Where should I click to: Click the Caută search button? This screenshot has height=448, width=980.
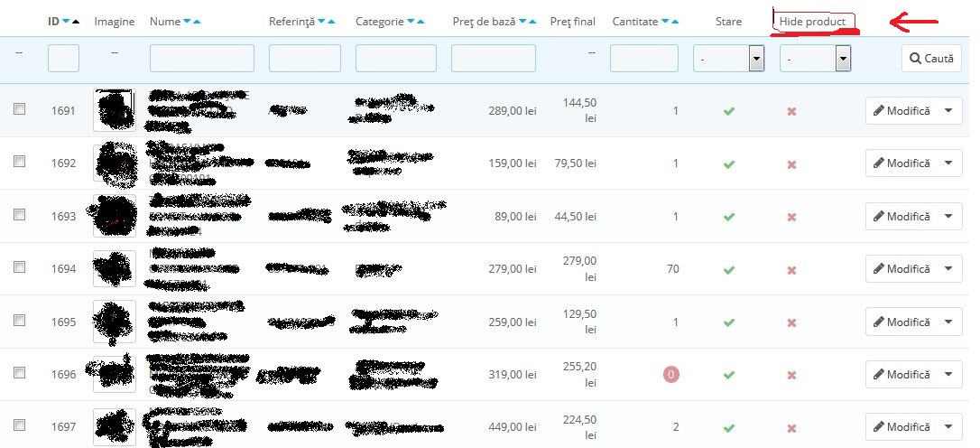(x=931, y=58)
